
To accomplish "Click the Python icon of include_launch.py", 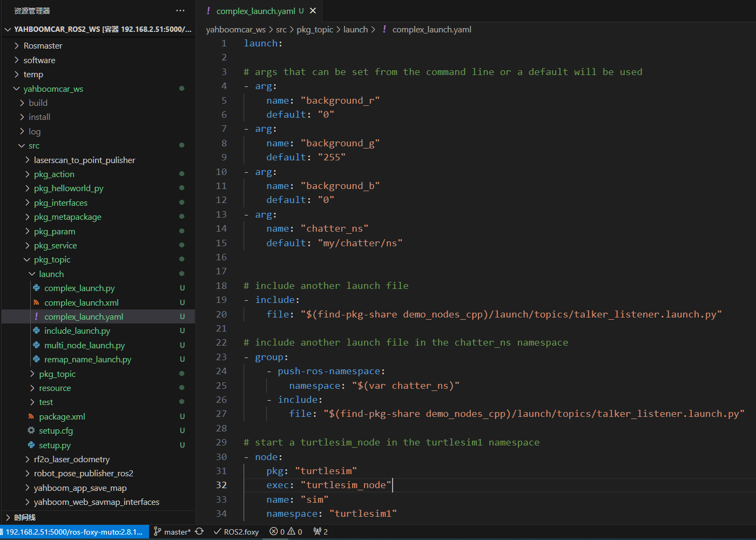I will point(36,330).
